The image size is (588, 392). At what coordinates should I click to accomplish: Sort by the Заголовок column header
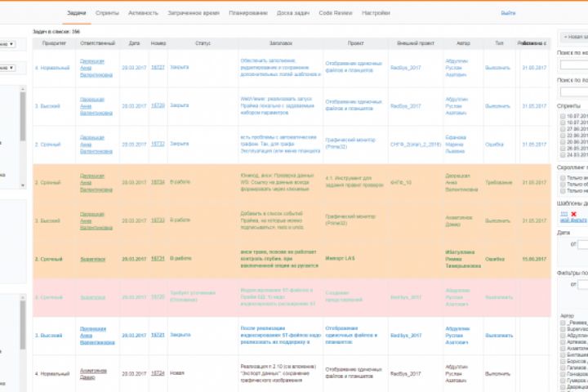pos(280,43)
